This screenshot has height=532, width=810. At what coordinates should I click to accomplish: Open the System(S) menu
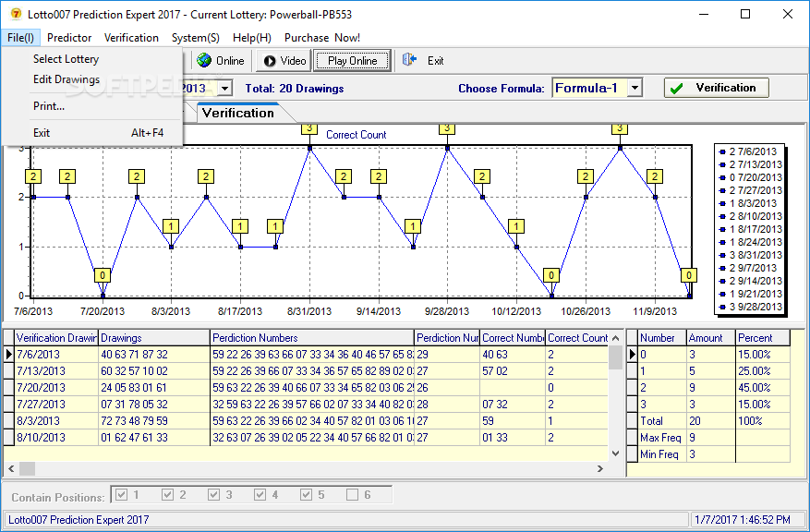[x=195, y=38]
